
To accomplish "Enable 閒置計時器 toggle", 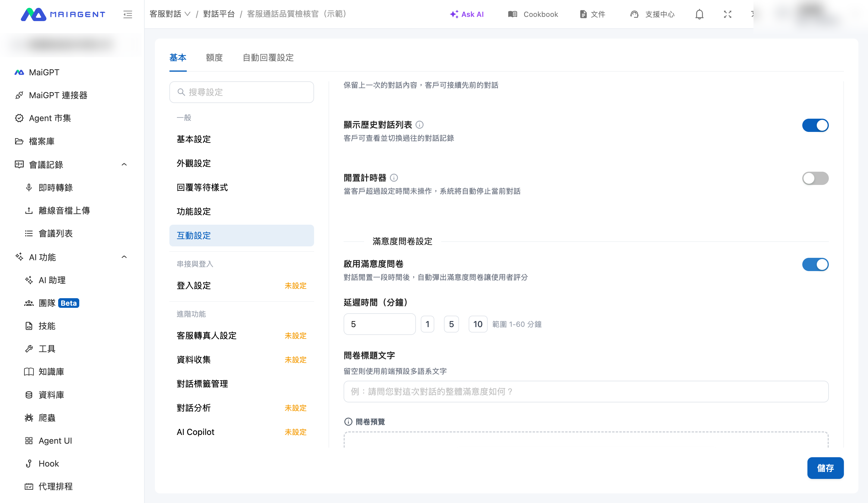I will (x=815, y=178).
